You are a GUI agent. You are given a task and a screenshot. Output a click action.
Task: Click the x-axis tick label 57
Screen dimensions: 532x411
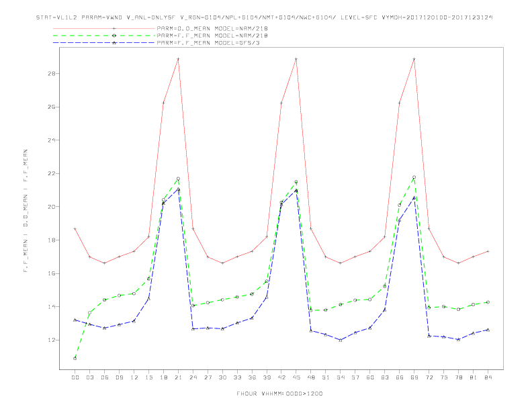[355, 377]
